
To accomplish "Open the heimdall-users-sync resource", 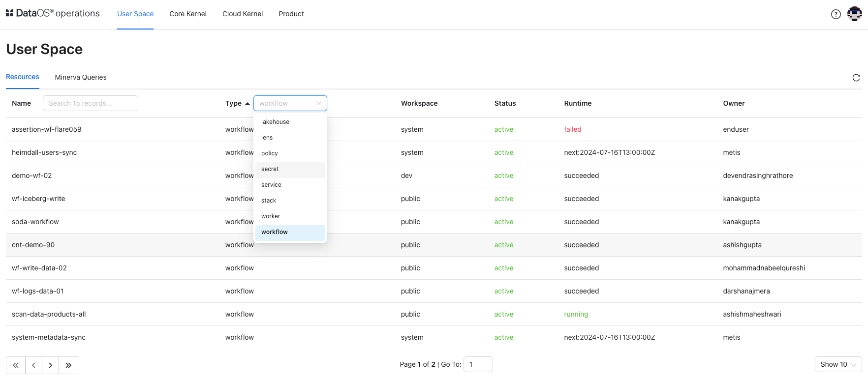I will [x=44, y=152].
